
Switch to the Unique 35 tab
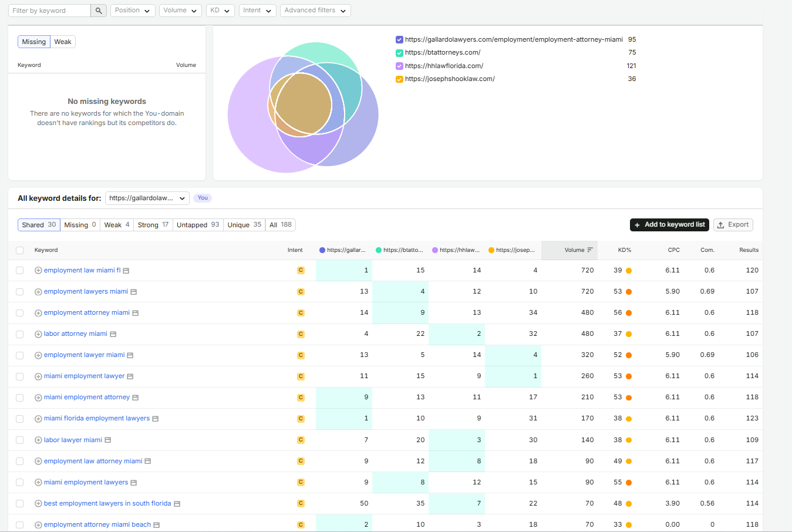[244, 225]
